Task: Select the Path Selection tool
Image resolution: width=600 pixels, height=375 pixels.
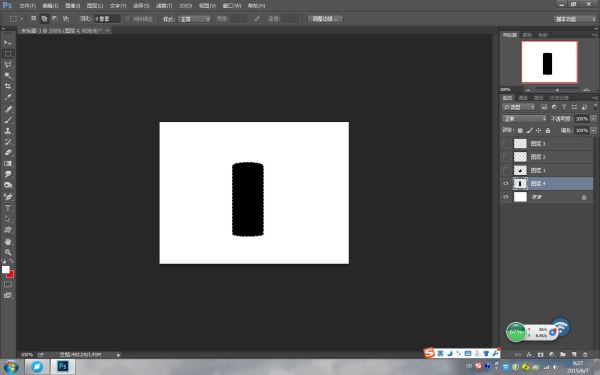Action: pos(8,219)
